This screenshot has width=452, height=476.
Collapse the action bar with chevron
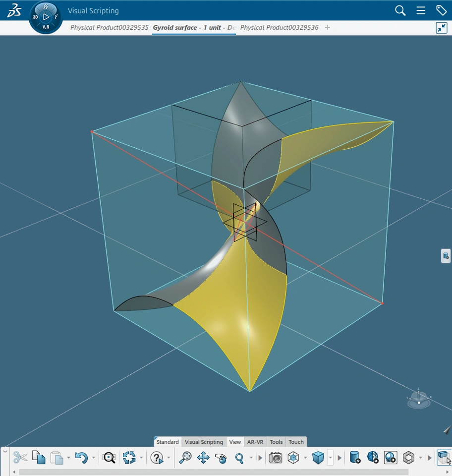[x=5, y=452]
